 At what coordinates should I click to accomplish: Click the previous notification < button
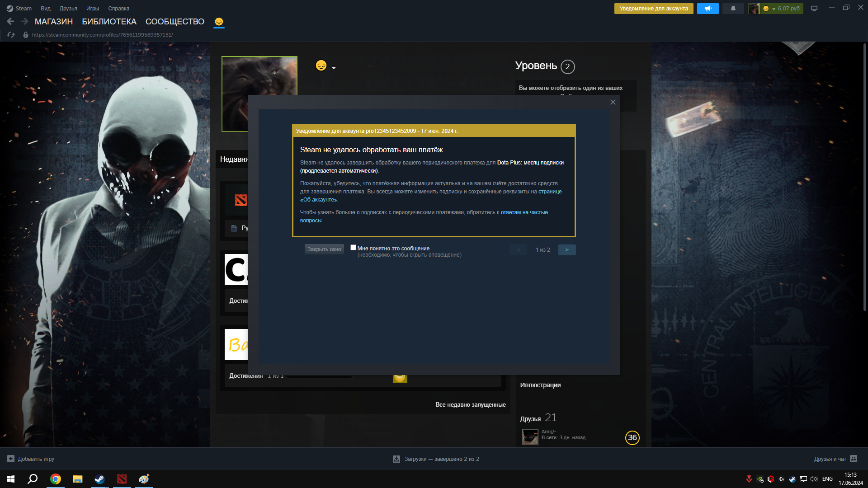[x=519, y=250]
